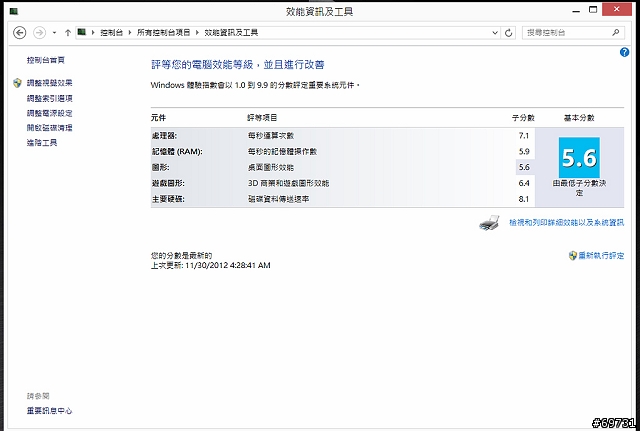Viewport: 640px width, 431px height.
Task: Click 重新執行評定 link
Action: point(601,255)
